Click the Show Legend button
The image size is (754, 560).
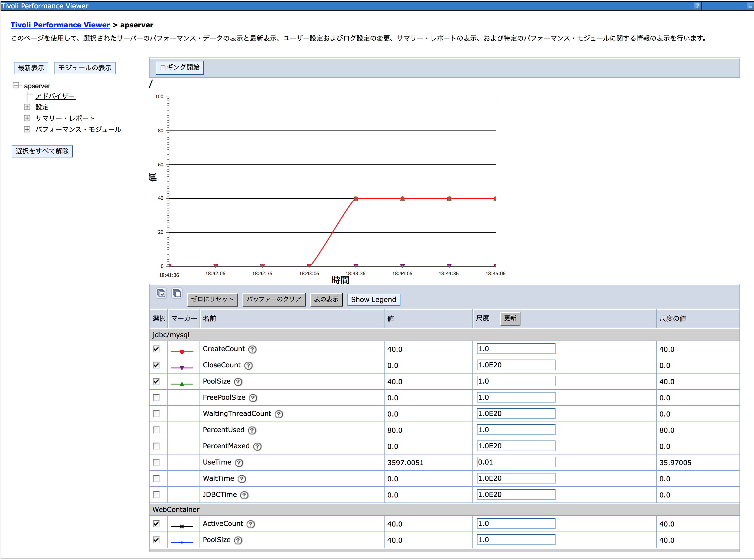coord(373,300)
